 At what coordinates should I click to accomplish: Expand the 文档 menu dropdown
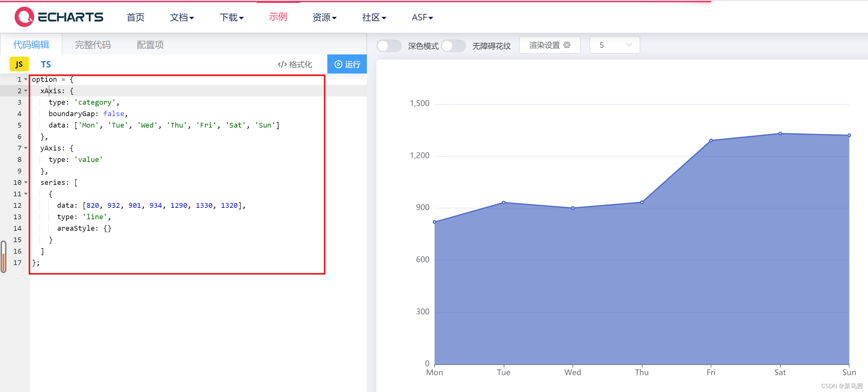[182, 17]
